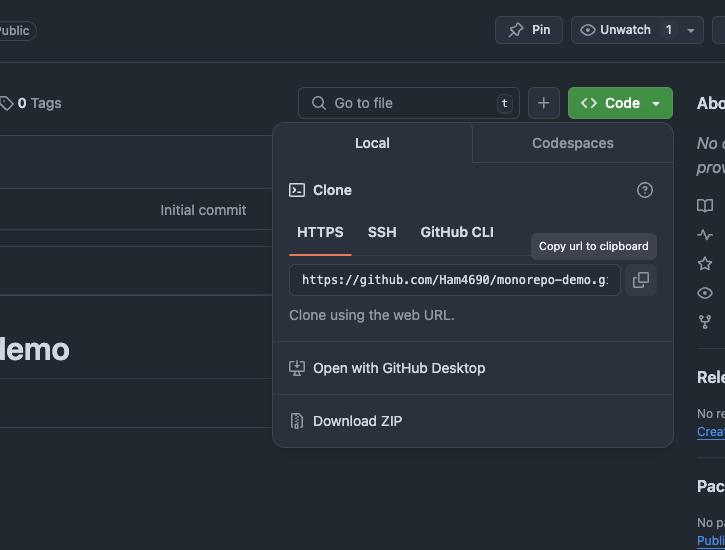Click the plus add file button
The image size is (725, 550).
coord(544,103)
